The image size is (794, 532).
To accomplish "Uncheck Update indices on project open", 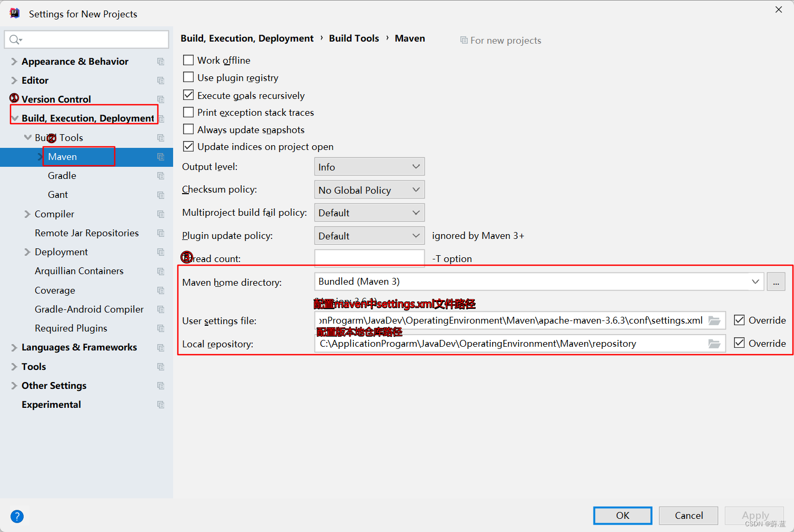I will click(x=188, y=146).
